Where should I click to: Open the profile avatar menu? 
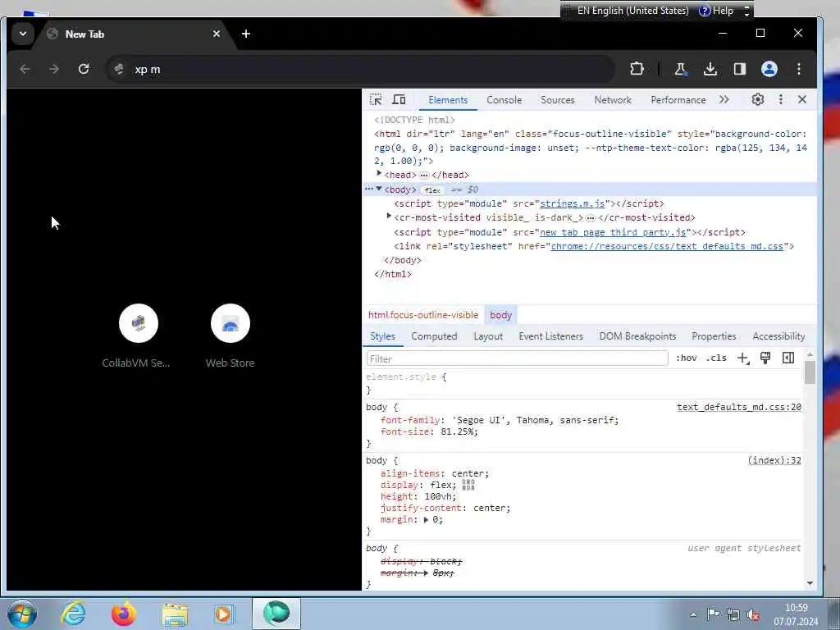pos(769,69)
